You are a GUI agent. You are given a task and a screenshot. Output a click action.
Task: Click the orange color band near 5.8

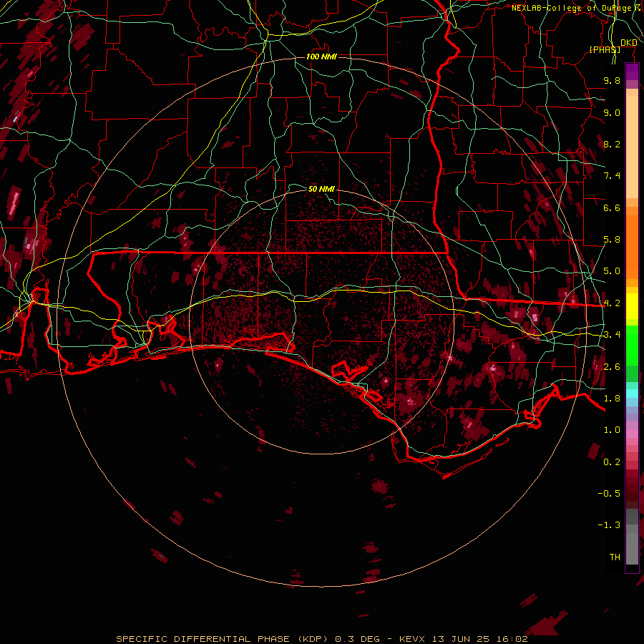coord(632,246)
